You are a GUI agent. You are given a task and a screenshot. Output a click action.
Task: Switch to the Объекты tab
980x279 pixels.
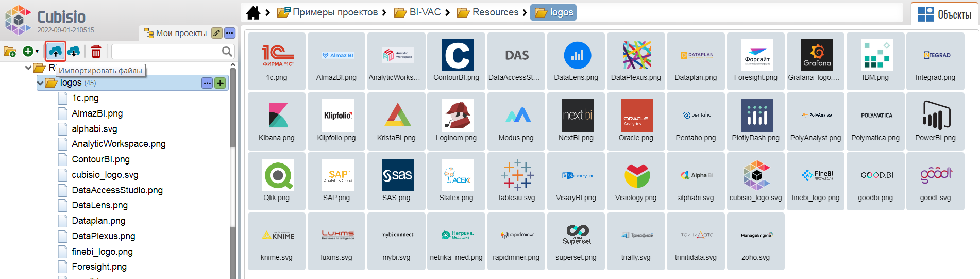[945, 14]
